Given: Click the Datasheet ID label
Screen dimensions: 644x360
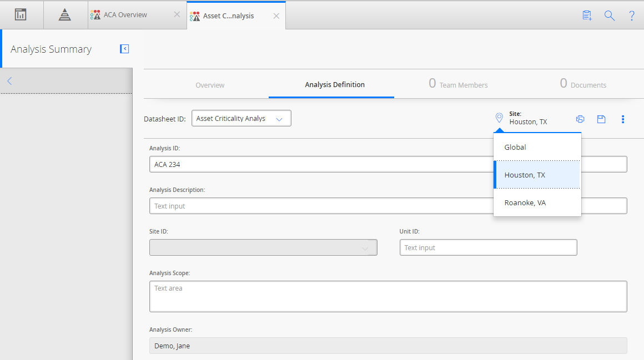Looking at the screenshot, I should pos(165,119).
